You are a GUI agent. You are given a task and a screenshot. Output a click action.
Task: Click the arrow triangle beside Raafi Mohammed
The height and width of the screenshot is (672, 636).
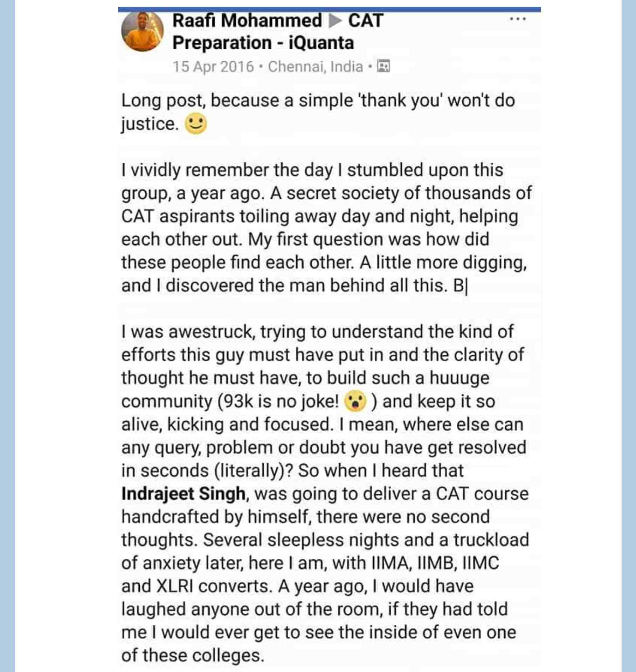335,21
